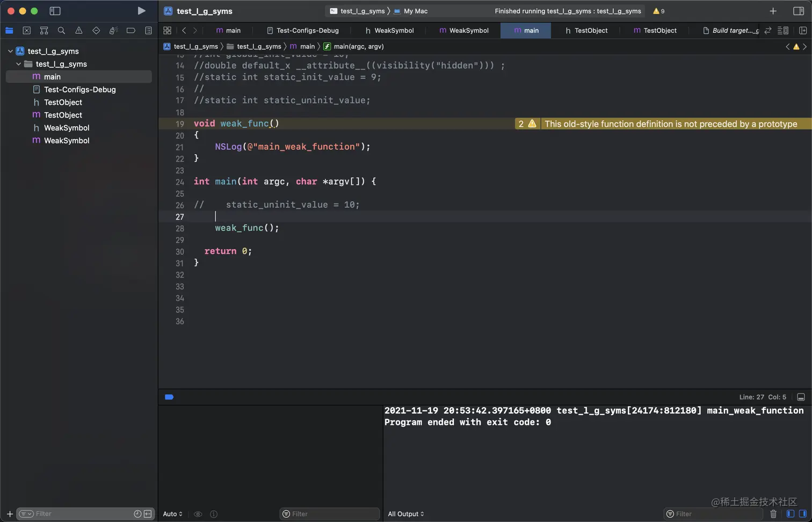Select main file in navigator
Screen dimensions: 812x522
click(78, 77)
